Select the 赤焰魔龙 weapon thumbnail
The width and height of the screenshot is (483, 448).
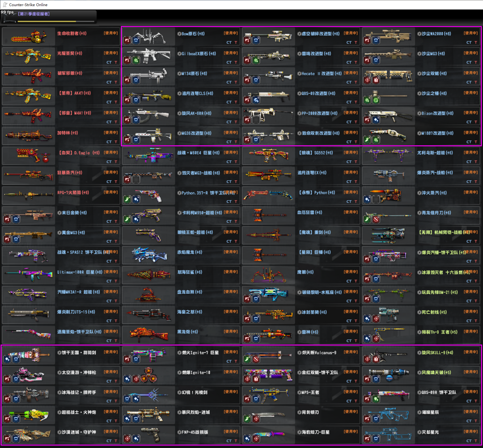148,255
